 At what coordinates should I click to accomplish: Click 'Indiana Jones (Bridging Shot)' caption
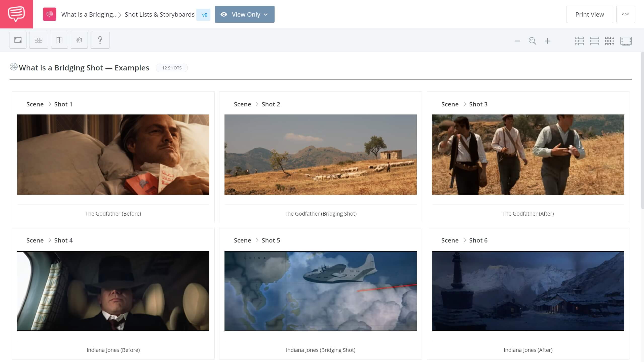[321, 350]
